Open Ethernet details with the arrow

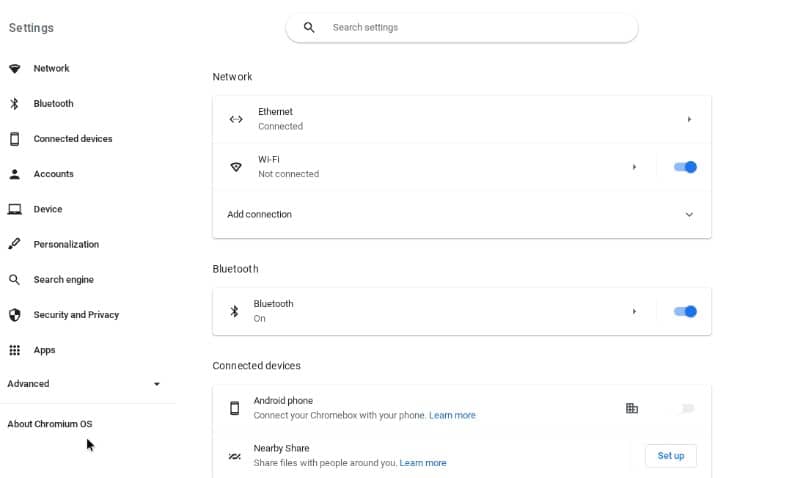coord(689,119)
